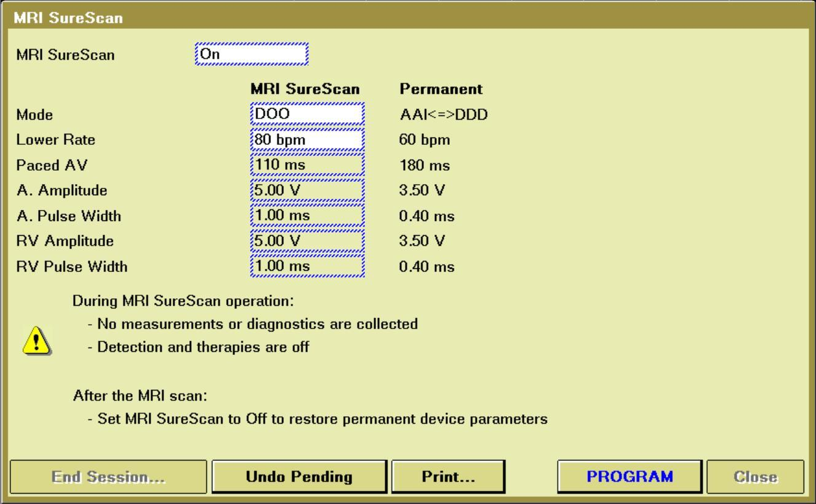Click the End Session... button

pyautogui.click(x=108, y=477)
